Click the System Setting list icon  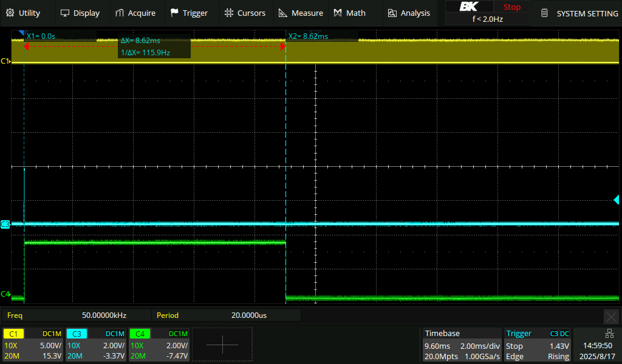[545, 13]
